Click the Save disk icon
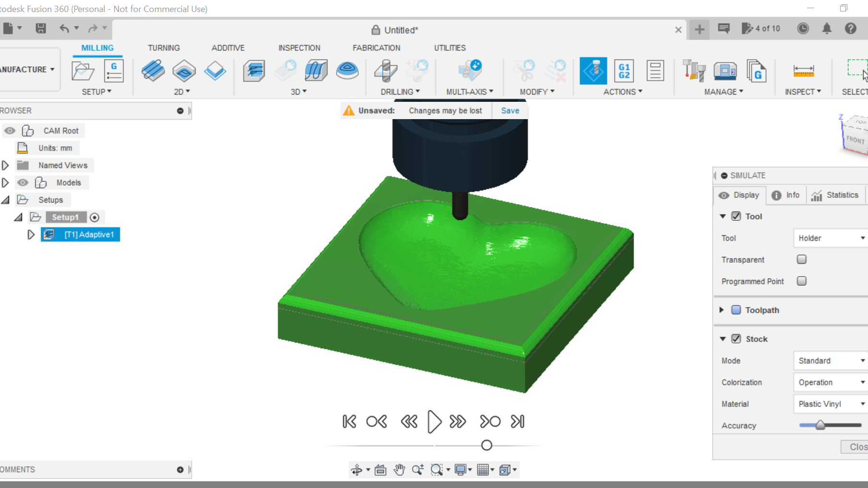This screenshot has width=868, height=488. point(41,28)
